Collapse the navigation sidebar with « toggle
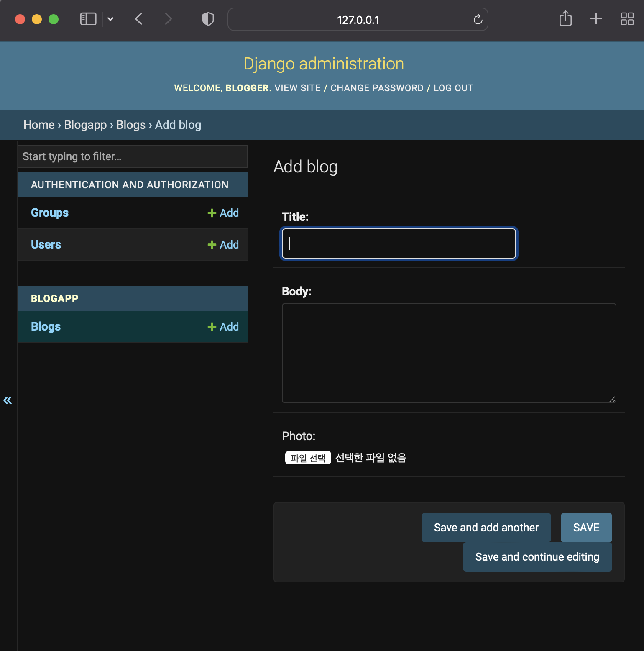Image resolution: width=644 pixels, height=651 pixels. coord(8,400)
